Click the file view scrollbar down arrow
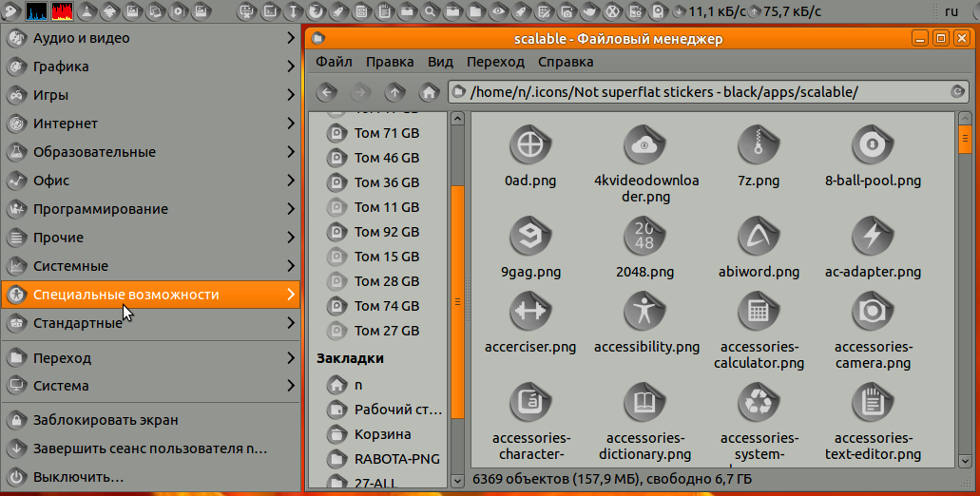The image size is (980, 496). [x=965, y=461]
